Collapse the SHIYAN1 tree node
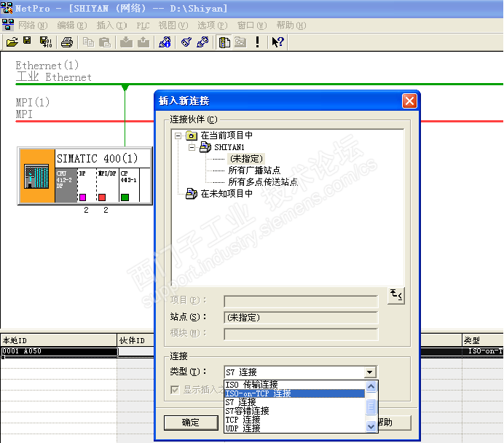504x443 pixels. (x=192, y=147)
